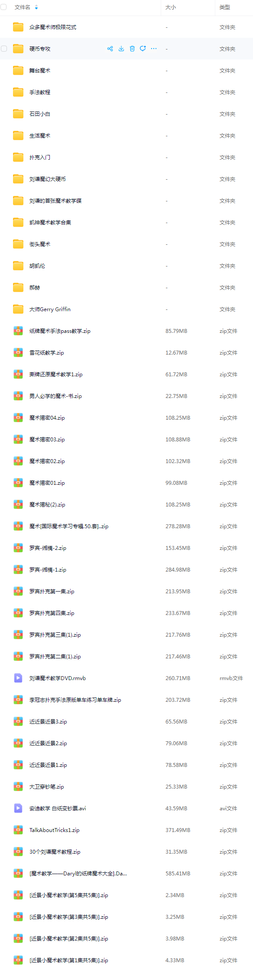Delete the 硬币专攻 folder via trash icon

tap(132, 49)
